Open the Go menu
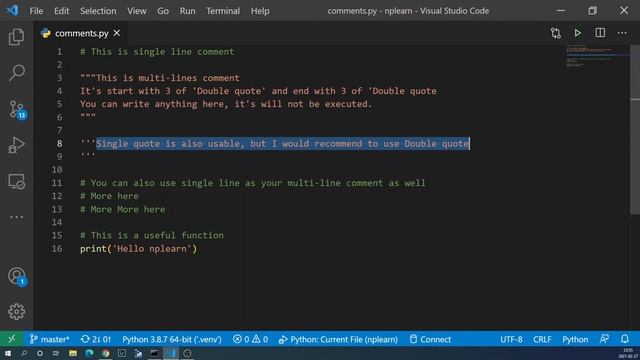 pos(163,11)
